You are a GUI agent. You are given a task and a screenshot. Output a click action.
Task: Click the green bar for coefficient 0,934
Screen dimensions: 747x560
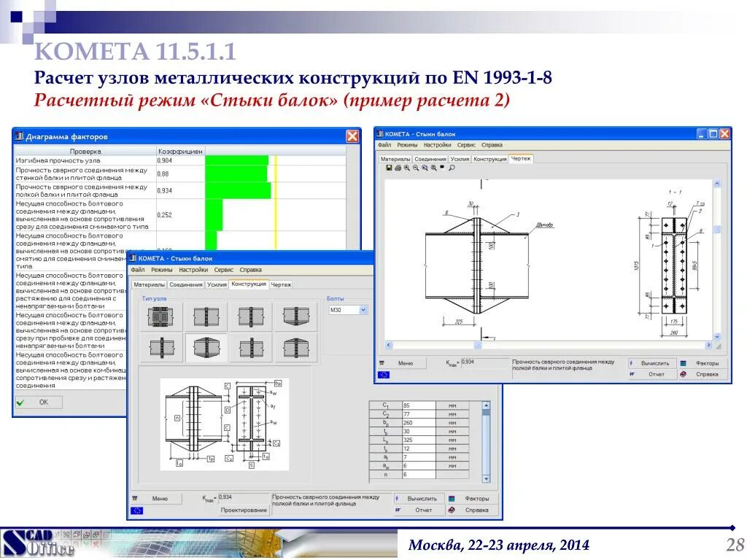coord(239,190)
